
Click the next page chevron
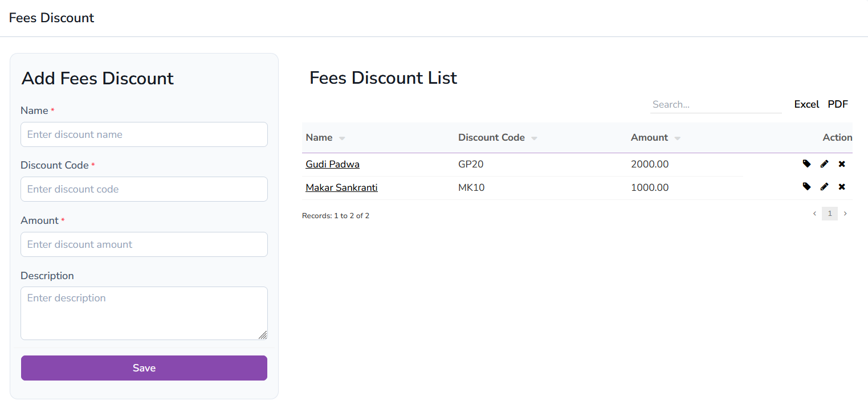(845, 213)
